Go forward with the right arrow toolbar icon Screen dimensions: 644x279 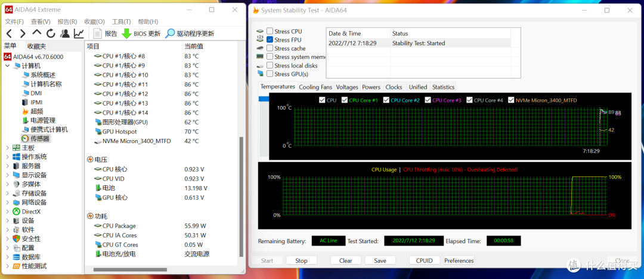pyautogui.click(x=23, y=34)
